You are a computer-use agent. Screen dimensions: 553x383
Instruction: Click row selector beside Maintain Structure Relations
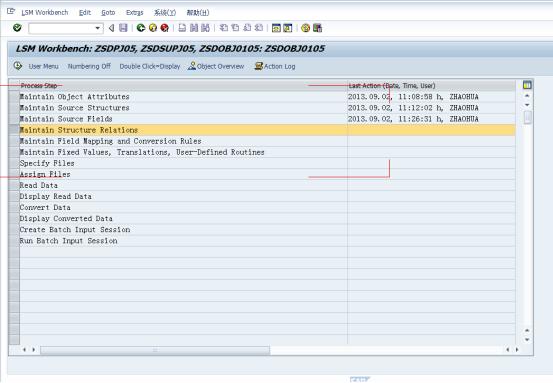coord(14,130)
